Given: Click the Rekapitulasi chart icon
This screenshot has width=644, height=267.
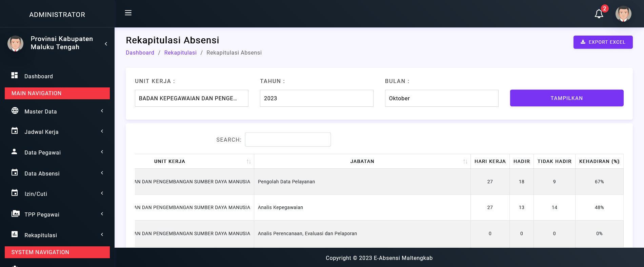Looking at the screenshot, I should point(15,234).
